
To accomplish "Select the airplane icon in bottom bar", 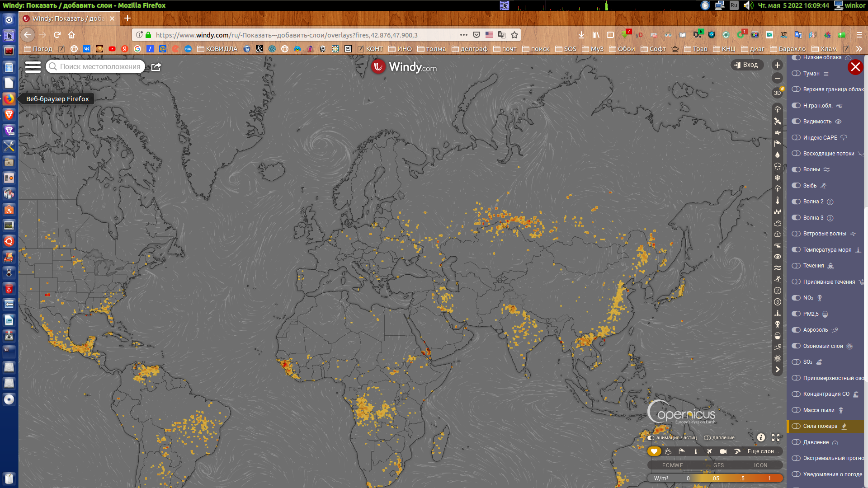I will 709,451.
